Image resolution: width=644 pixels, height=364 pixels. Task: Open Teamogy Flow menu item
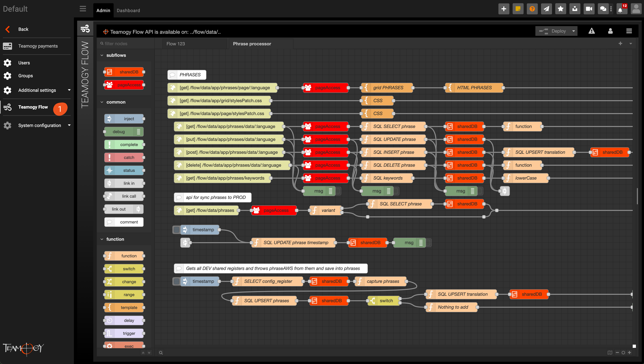(37, 107)
